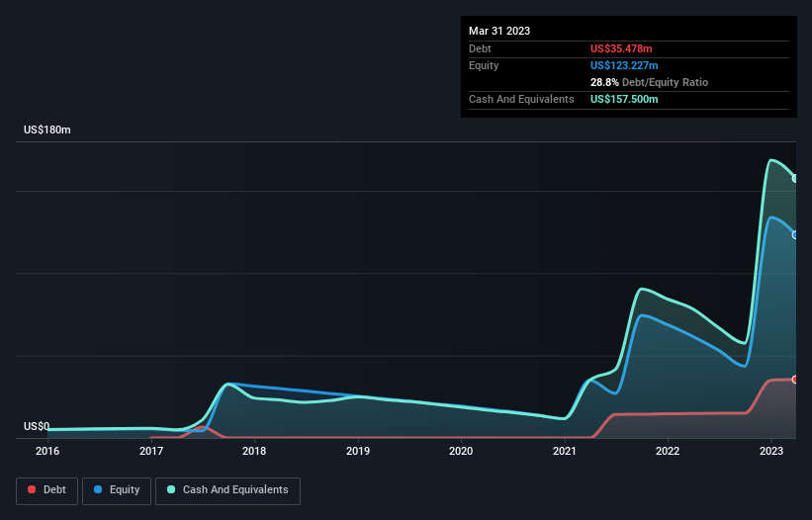Select the 2016 label on the x-axis
This screenshot has height=520, width=812.
[x=47, y=451]
